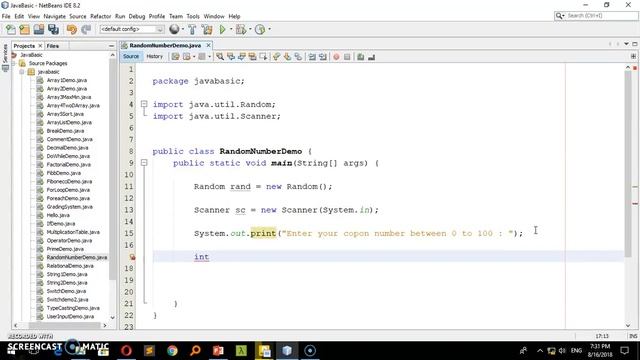Collapse the import statements code fold
Image resolution: width=640 pixels, height=360 pixels.
pyautogui.click(x=144, y=104)
